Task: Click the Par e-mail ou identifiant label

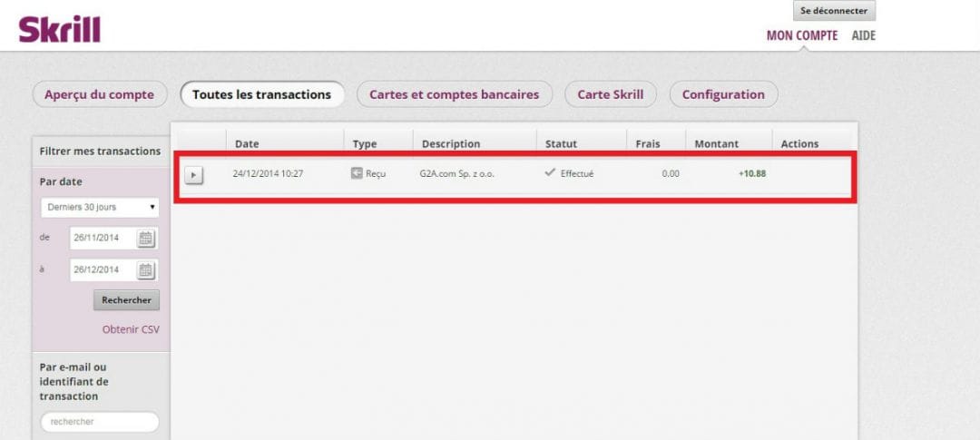Action: click(73, 381)
